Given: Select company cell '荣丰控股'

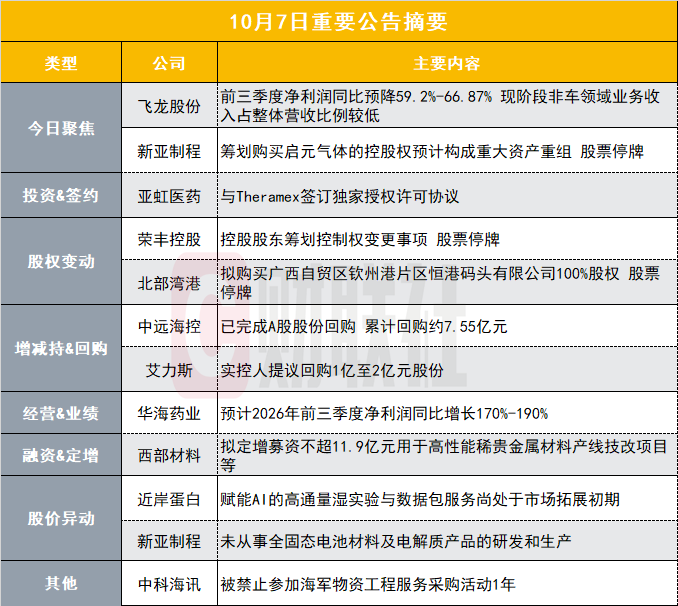Looking at the screenshot, I should (x=169, y=239).
